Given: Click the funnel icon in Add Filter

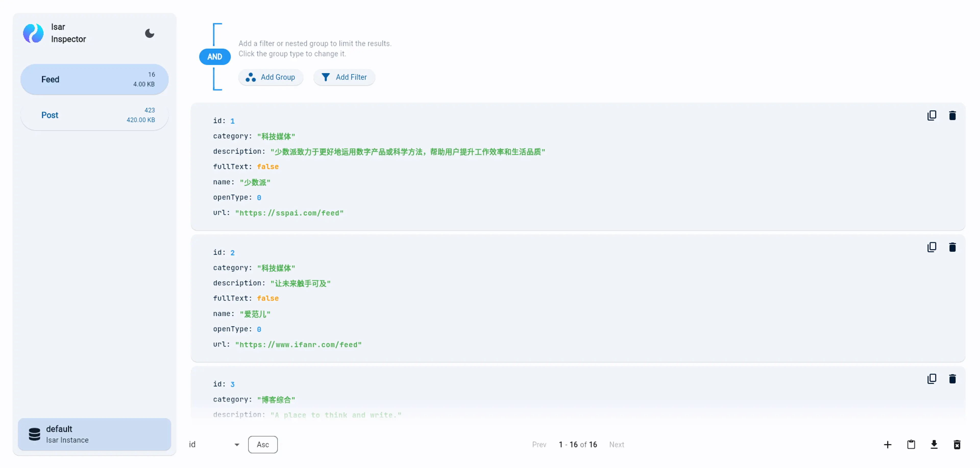Looking at the screenshot, I should (326, 77).
